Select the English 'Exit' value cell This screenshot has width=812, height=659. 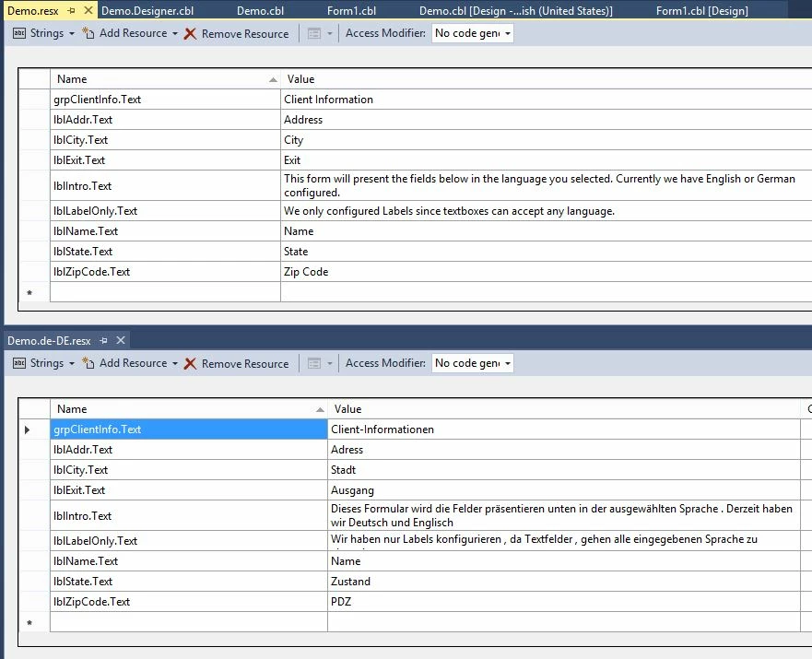[x=547, y=160]
